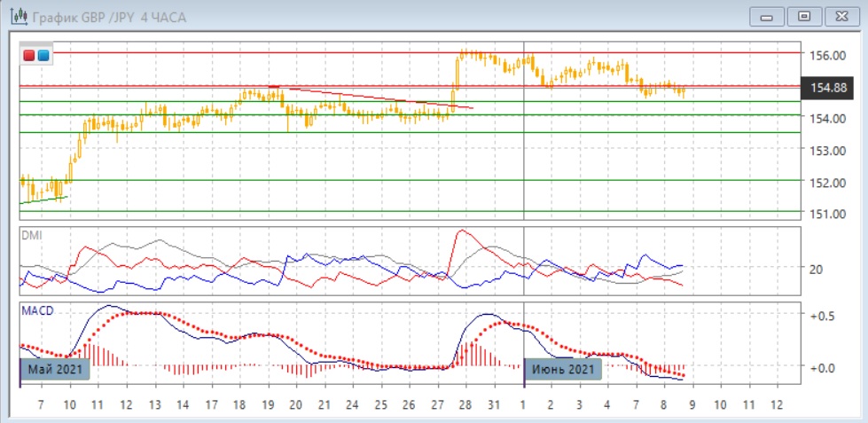Minimize the GBP/JPY chart window
Image resolution: width=868 pixels, height=423 pixels.
pyautogui.click(x=767, y=16)
